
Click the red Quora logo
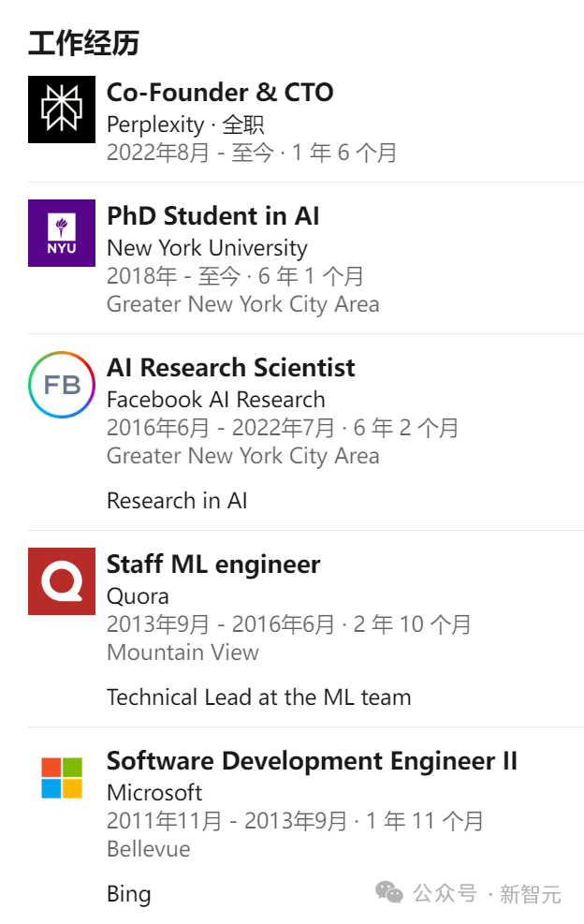[x=62, y=581]
